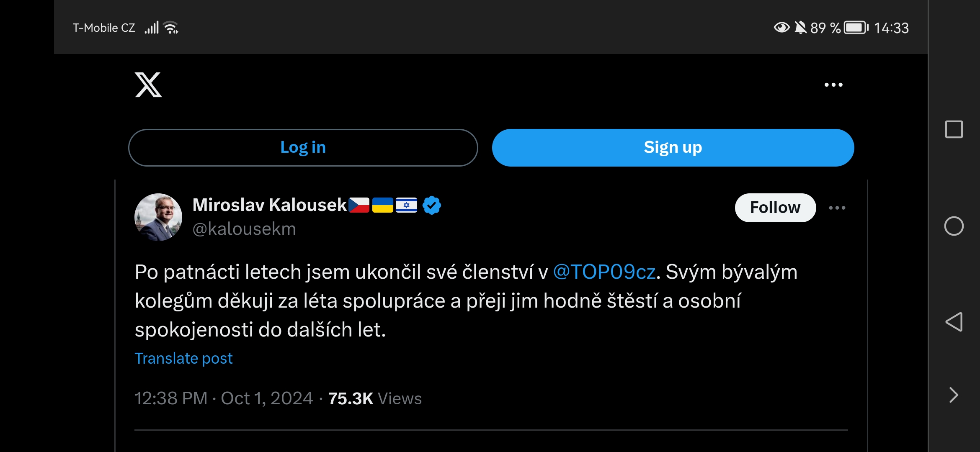Tap the blue verified checkmark badge
Viewport: 980px width, 452px height.
pos(432,205)
